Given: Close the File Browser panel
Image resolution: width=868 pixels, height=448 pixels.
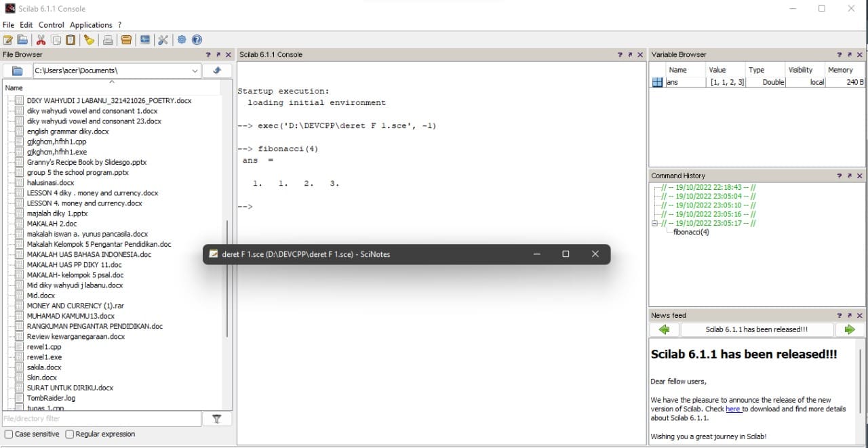Looking at the screenshot, I should (x=229, y=55).
